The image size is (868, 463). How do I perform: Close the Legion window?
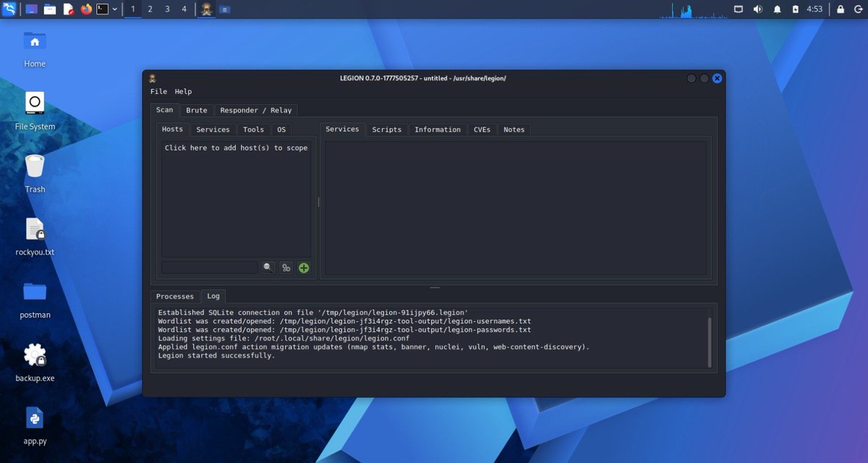(717, 78)
